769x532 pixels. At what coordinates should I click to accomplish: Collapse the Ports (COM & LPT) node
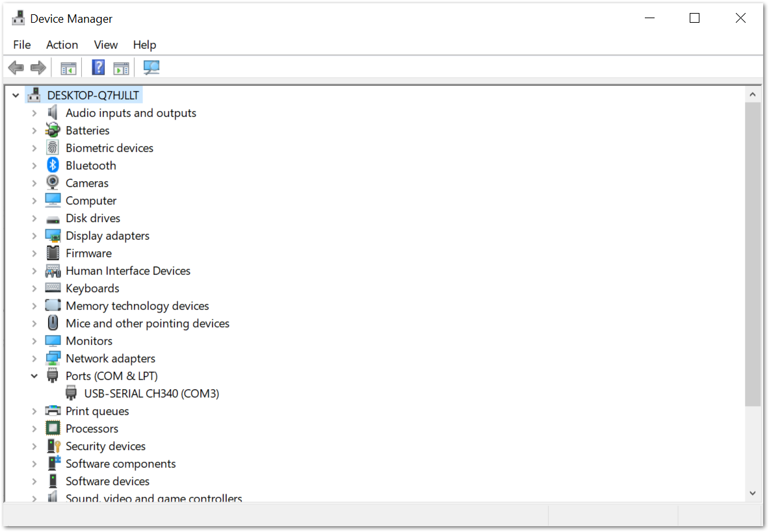[x=34, y=376]
